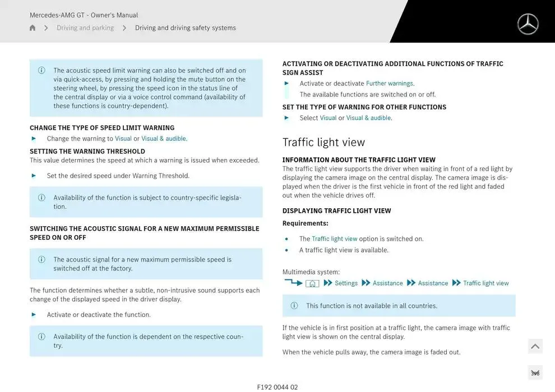
Task: Click info icon beside 'not available in all countries'
Action: (294, 306)
